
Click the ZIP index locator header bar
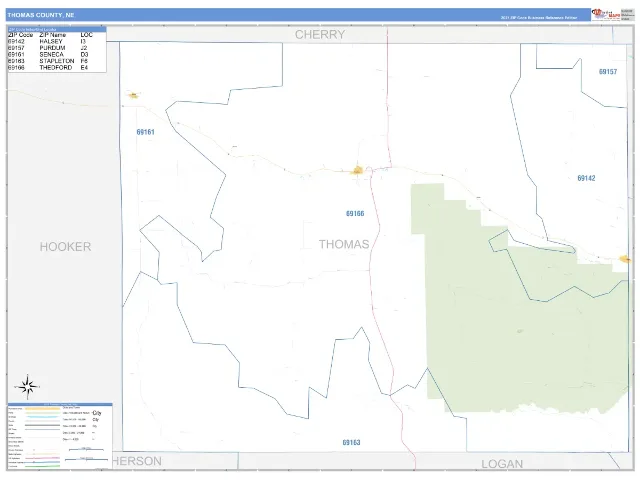(x=57, y=29)
